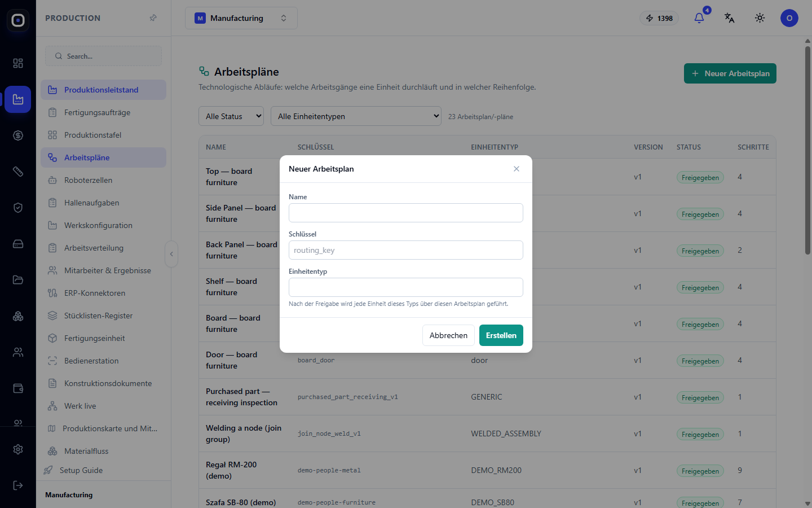Open the folder icon in left rail

(18, 280)
